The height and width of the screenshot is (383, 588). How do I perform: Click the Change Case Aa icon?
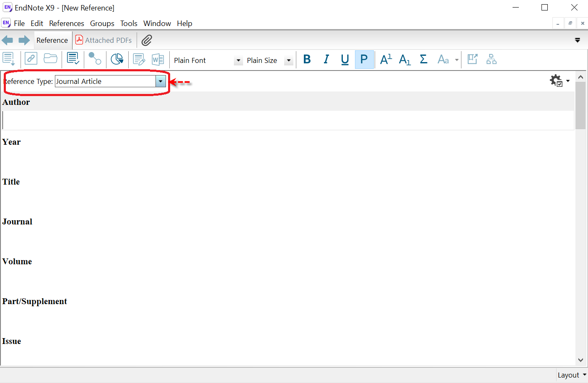(x=443, y=60)
